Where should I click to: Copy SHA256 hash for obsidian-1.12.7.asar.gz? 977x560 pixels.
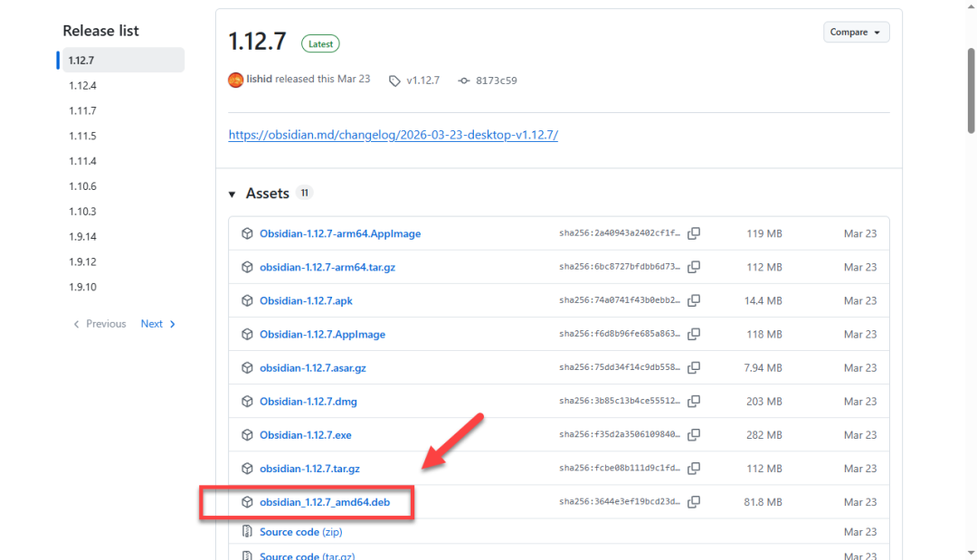point(694,367)
